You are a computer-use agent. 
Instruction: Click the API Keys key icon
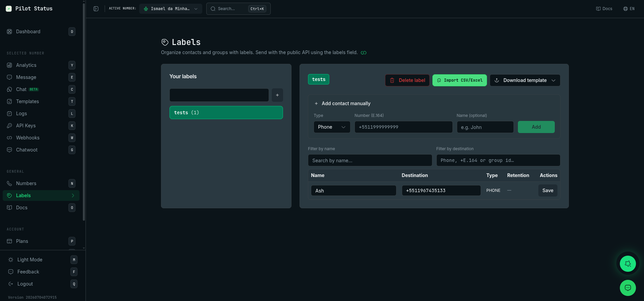[9, 126]
